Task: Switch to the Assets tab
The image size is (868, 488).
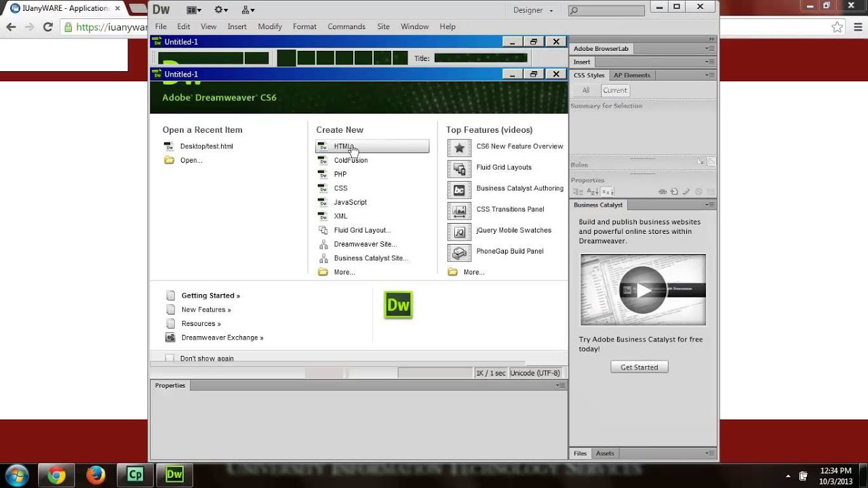Action: tap(605, 453)
